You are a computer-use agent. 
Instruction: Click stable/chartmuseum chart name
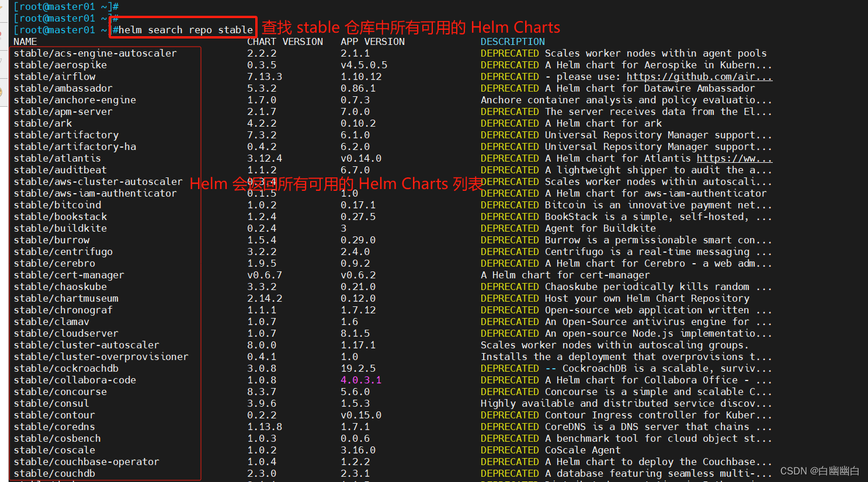click(66, 298)
